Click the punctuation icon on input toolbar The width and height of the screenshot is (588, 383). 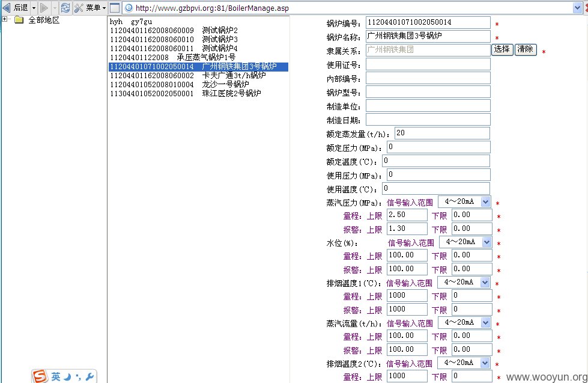tap(78, 376)
